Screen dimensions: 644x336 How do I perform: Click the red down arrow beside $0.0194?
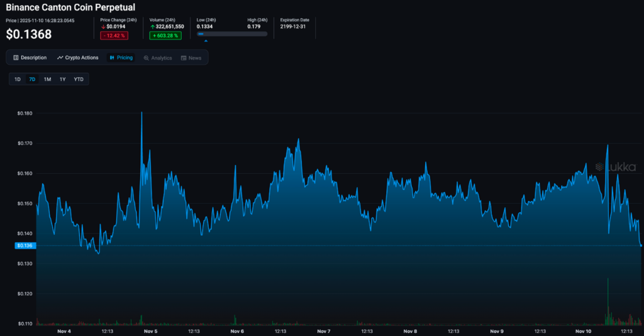click(103, 26)
